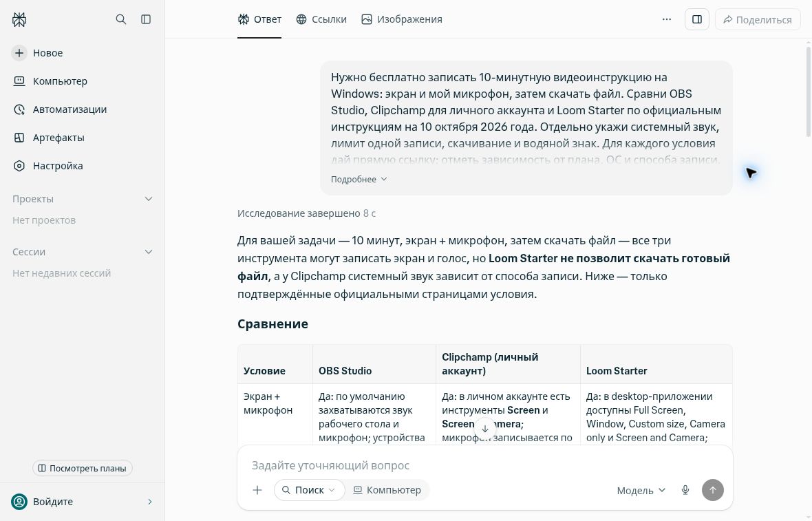812x521 pixels.
Task: Click the plus icon next to Новое
Action: (x=19, y=53)
